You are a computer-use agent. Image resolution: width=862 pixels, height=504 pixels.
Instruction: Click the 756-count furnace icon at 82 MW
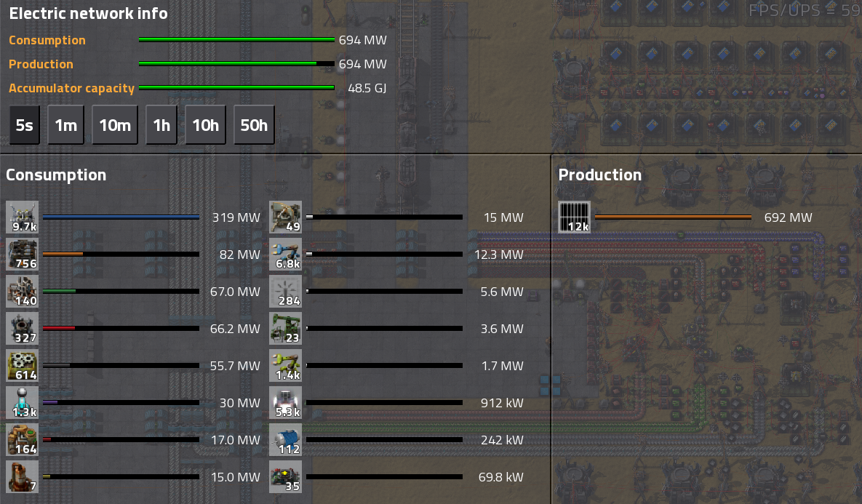click(x=22, y=254)
